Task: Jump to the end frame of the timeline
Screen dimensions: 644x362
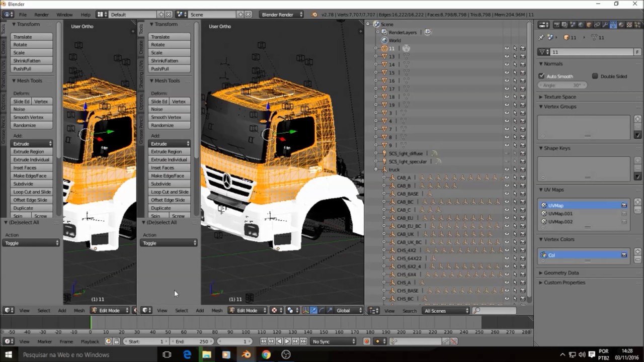Action: point(303,341)
